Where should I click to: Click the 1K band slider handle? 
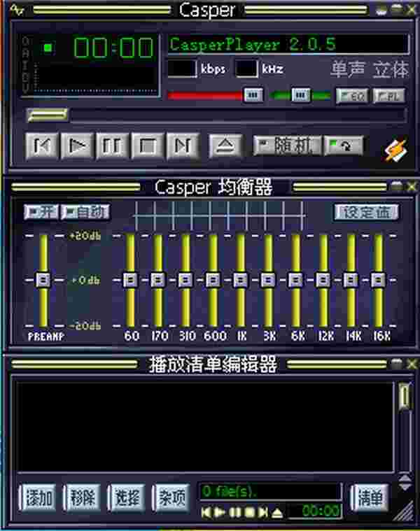coord(241,280)
